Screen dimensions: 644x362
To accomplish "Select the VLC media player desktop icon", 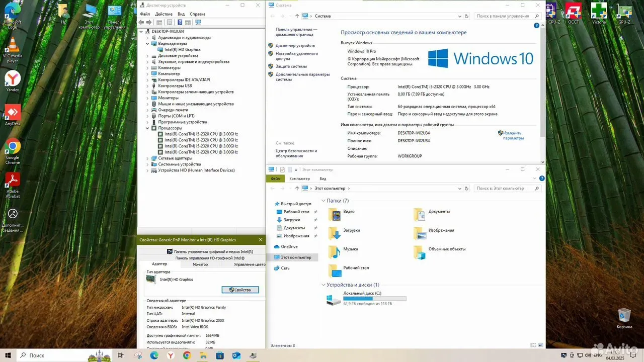I will click(x=13, y=50).
